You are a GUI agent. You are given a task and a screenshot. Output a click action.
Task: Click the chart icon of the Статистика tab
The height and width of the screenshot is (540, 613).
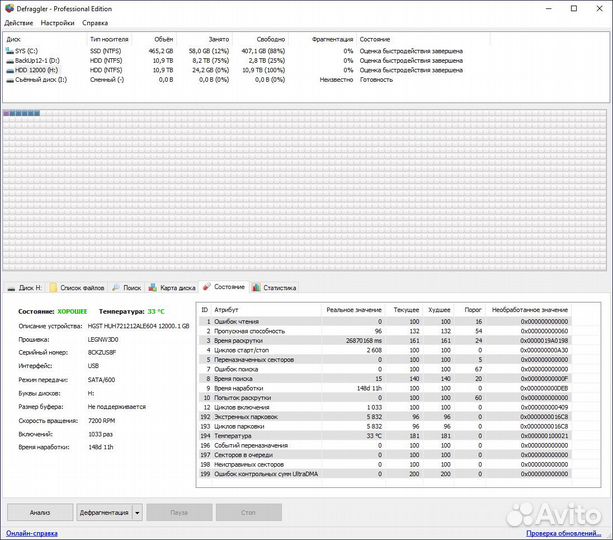(x=256, y=288)
